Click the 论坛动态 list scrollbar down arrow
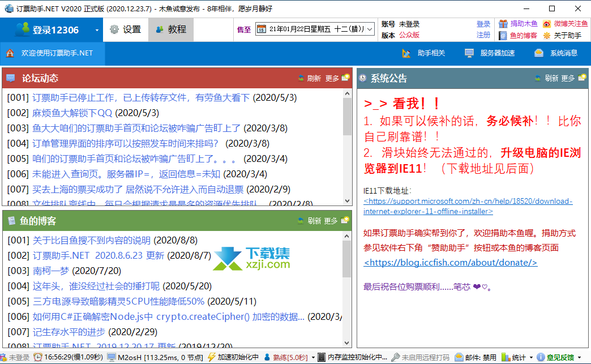 pos(347,200)
